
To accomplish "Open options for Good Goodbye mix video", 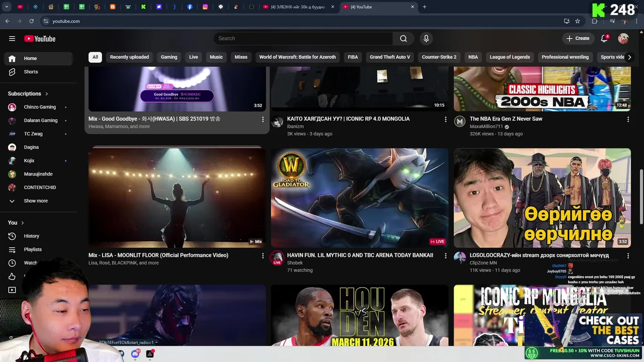I will [263, 119].
